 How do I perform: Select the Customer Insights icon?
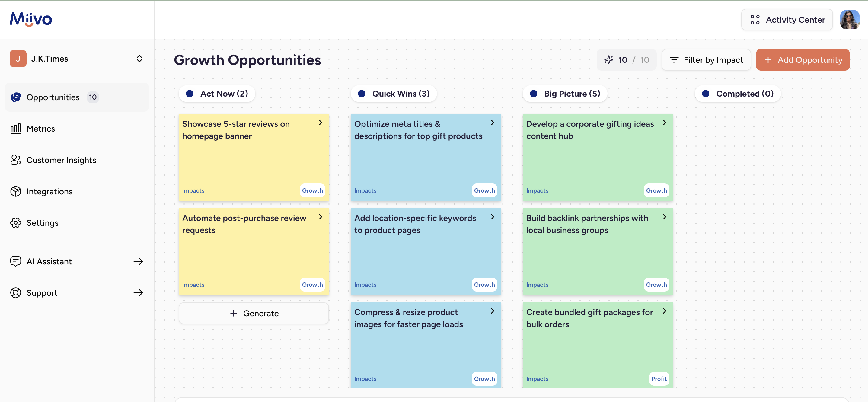(x=15, y=160)
